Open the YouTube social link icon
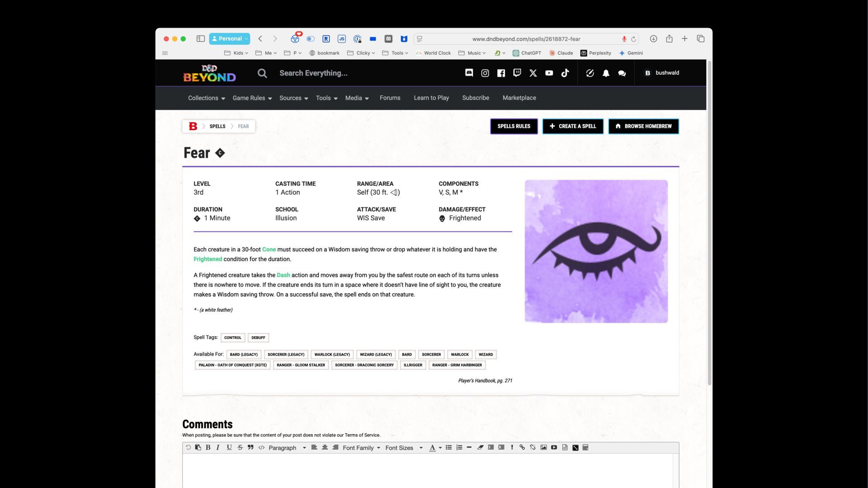Screen dimensions: 868x488 (549, 73)
